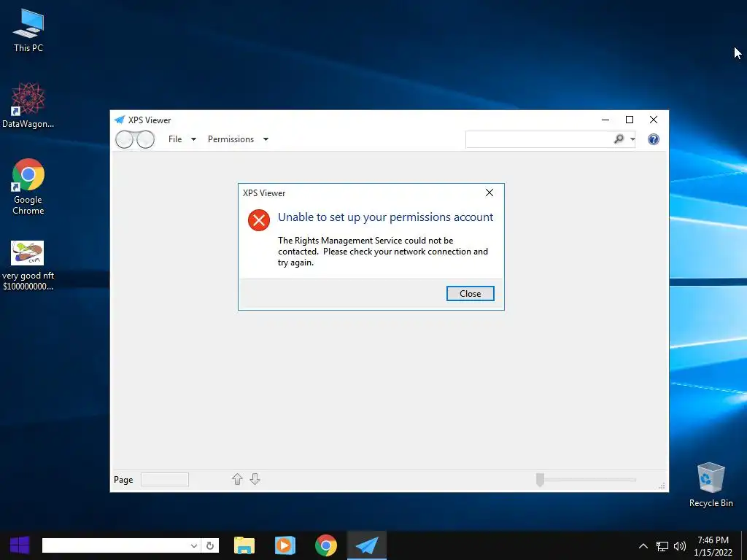The height and width of the screenshot is (560, 747).
Task: Open This PC desktop icon
Action: pos(28,31)
